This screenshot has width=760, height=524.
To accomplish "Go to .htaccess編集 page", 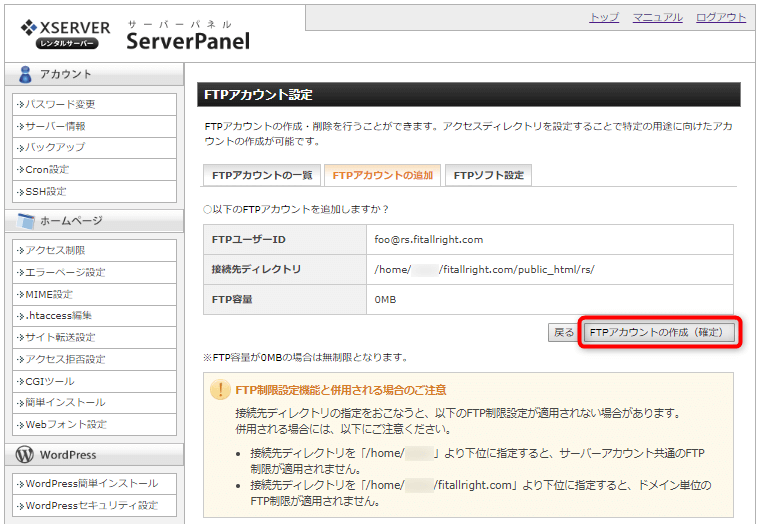I will coord(62,315).
